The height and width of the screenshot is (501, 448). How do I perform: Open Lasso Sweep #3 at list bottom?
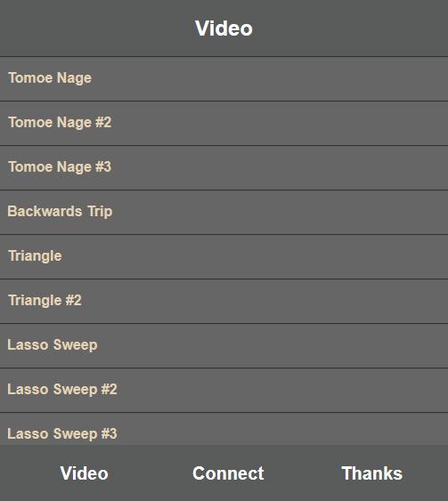coord(224,429)
